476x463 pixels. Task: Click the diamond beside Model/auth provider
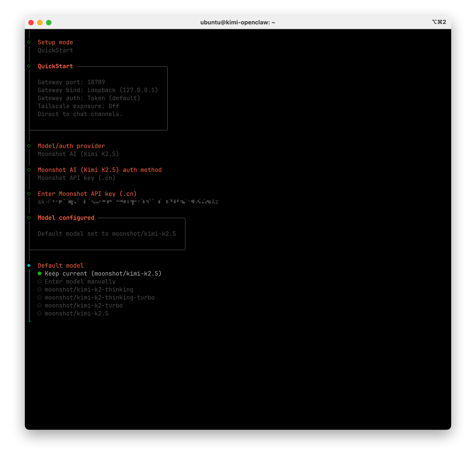pyautogui.click(x=29, y=146)
